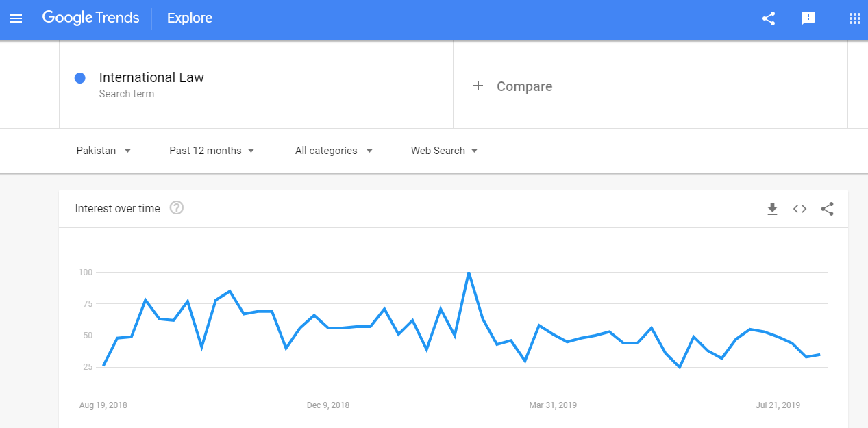Click the Compare button
The height and width of the screenshot is (428, 868).
[524, 86]
